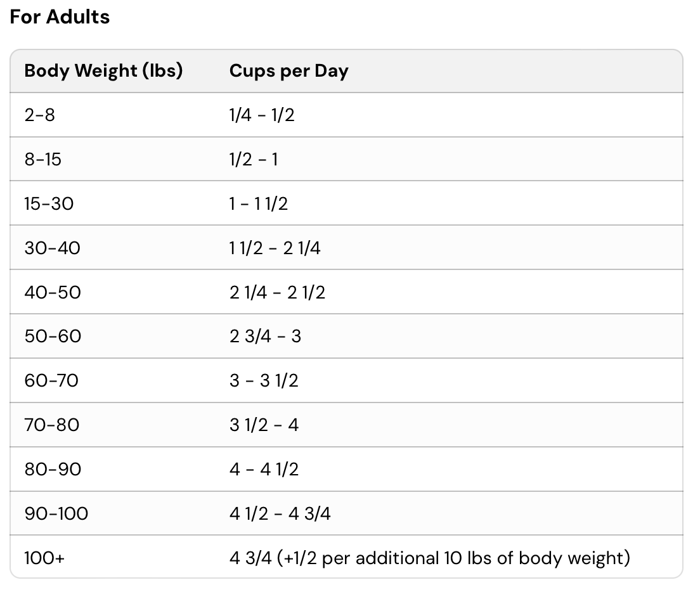Click the "Cups per Day" column header

tap(288, 70)
